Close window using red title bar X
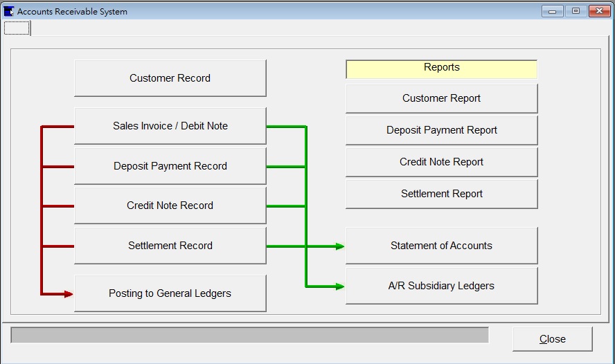The image size is (615, 364). [599, 11]
